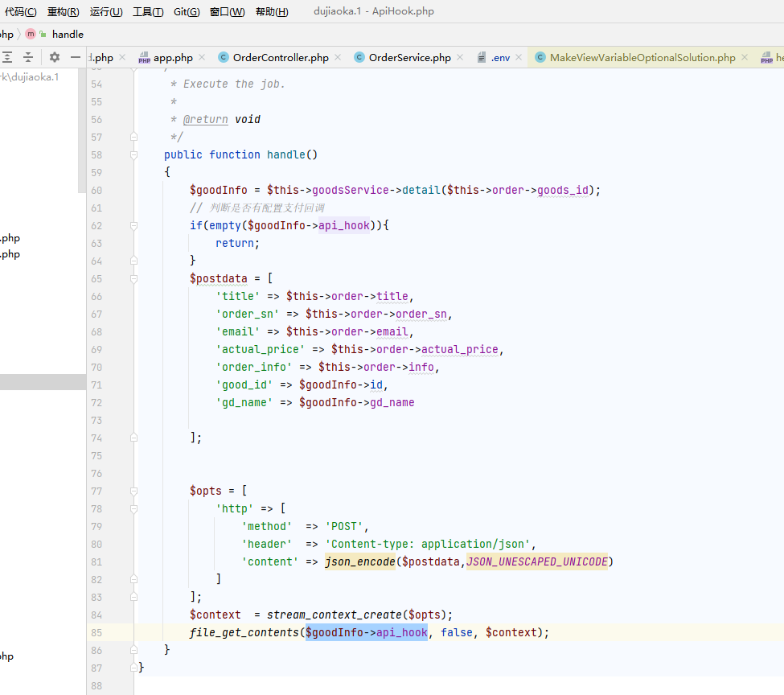This screenshot has height=695, width=784.
Task: Click the method icon beside handle breadcrumb
Action: click(x=31, y=34)
